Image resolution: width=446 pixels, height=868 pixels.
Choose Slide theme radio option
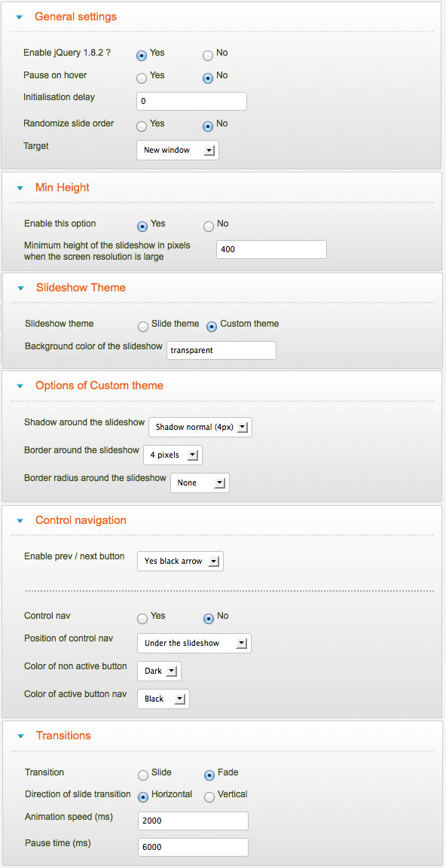pyautogui.click(x=143, y=327)
